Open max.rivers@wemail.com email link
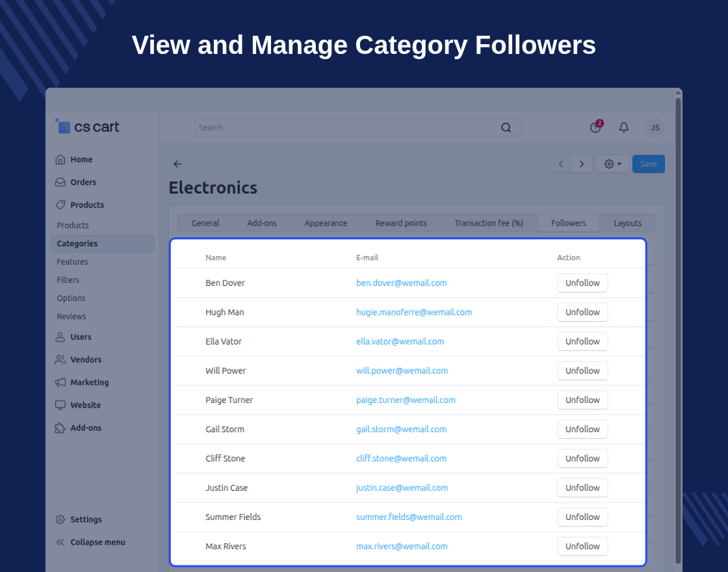 pos(402,546)
